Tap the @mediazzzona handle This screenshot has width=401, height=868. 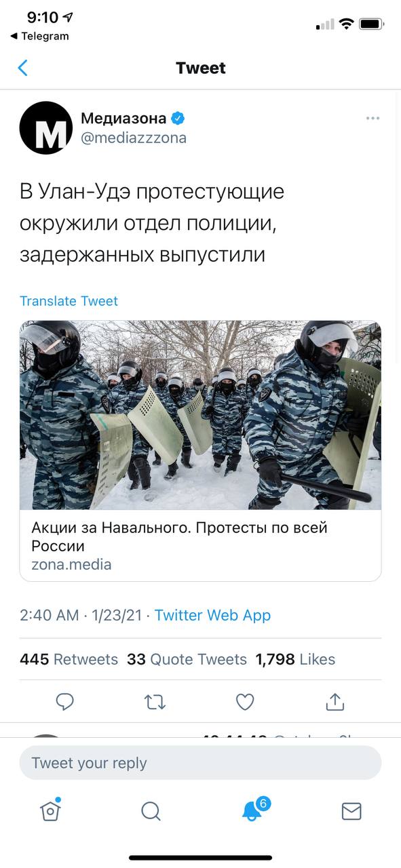[x=134, y=138]
